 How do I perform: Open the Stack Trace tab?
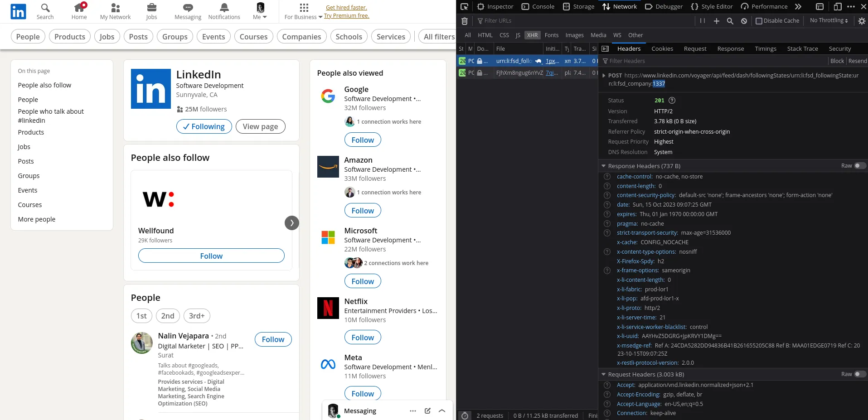(x=802, y=48)
